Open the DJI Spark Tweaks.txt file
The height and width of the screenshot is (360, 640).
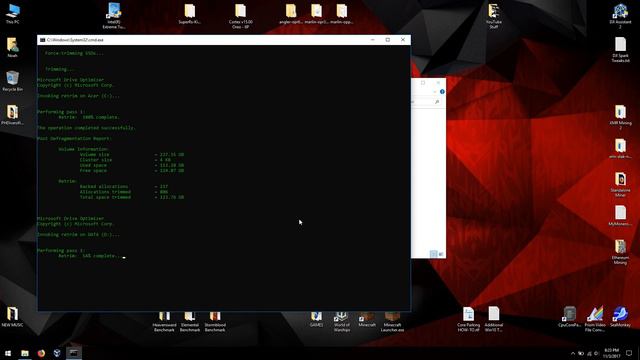click(620, 49)
